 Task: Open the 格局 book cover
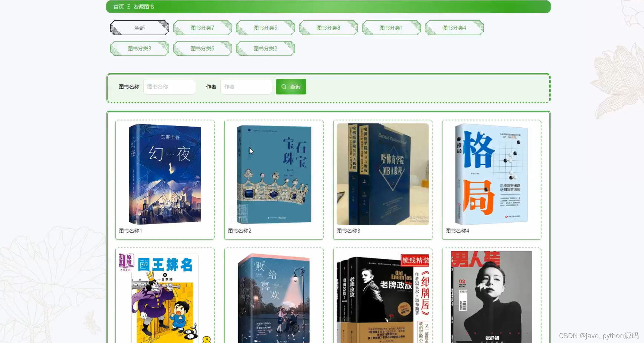click(x=491, y=174)
